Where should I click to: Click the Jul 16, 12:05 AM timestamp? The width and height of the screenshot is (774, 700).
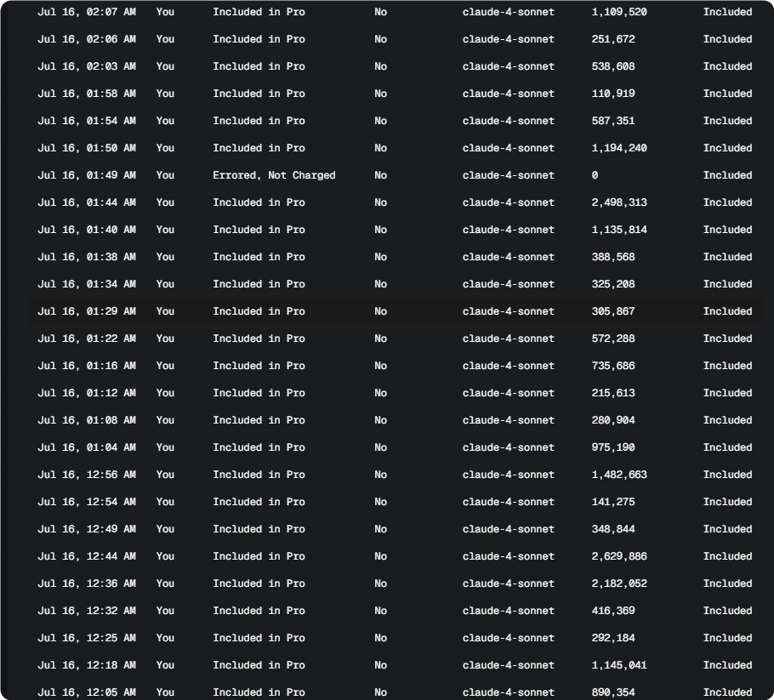(x=87, y=692)
